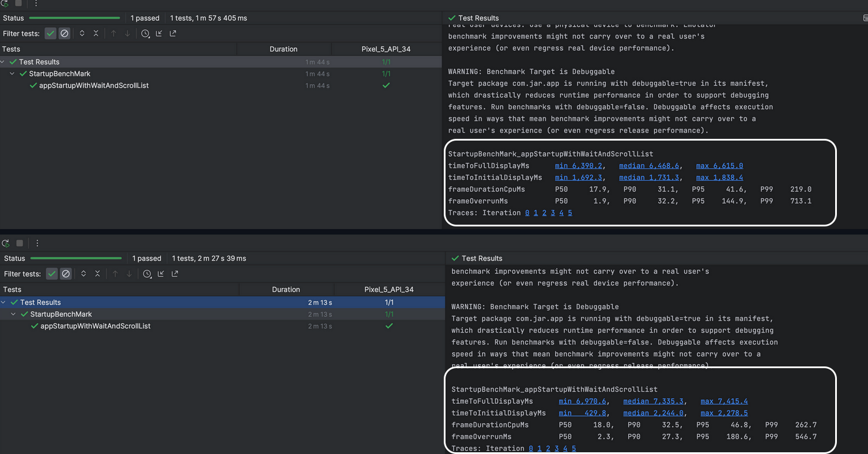Click Duration column header above 2 m 13 s rows
The height and width of the screenshot is (454, 868).
pyautogui.click(x=286, y=289)
